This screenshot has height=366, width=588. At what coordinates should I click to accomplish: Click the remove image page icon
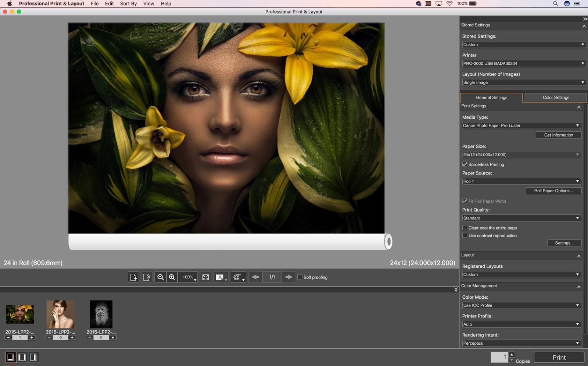coord(147,277)
